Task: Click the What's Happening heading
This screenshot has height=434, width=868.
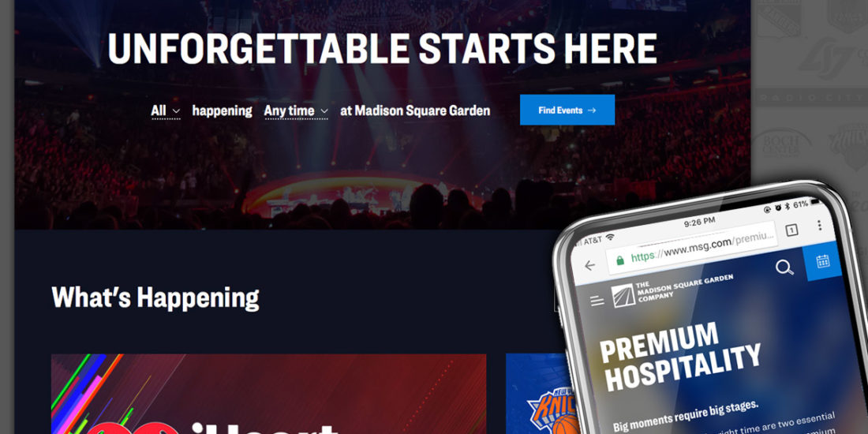Action: pos(155,297)
